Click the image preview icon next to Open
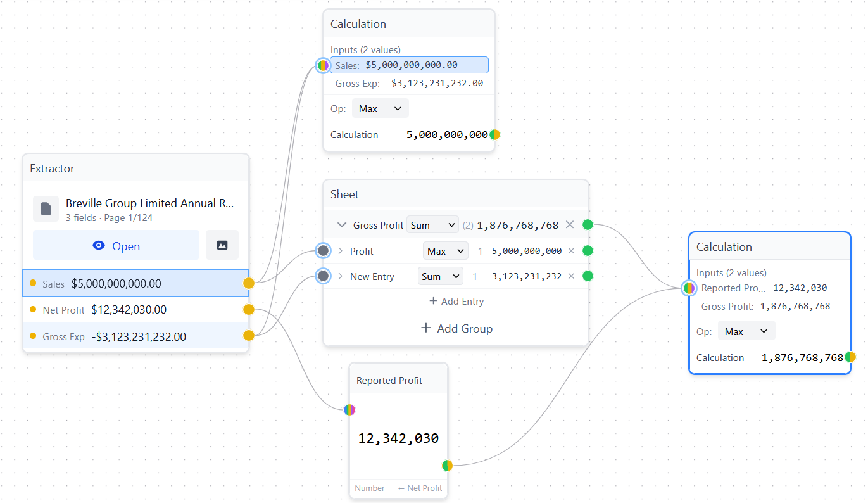 pos(222,245)
